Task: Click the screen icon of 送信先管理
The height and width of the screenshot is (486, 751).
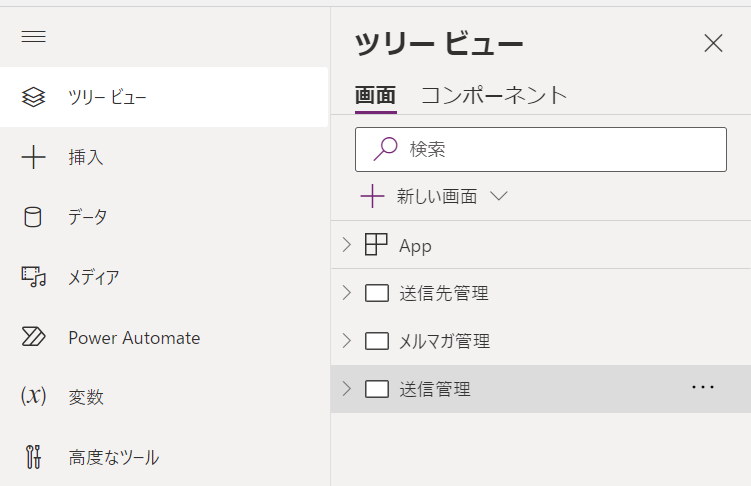Action: click(x=376, y=293)
